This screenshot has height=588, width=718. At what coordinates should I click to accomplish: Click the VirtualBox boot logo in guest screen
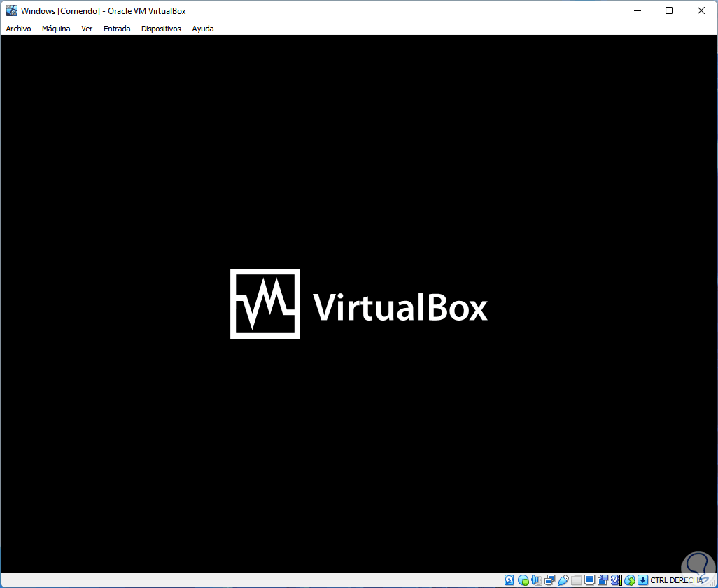(x=358, y=304)
